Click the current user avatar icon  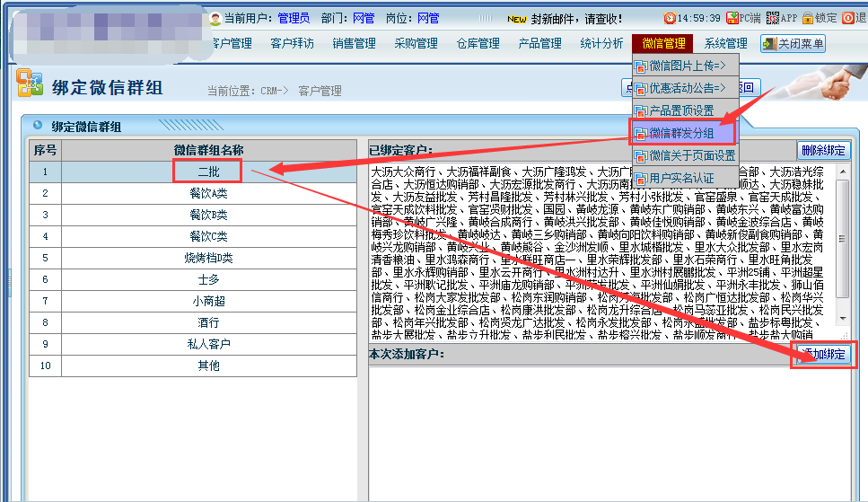pos(215,18)
